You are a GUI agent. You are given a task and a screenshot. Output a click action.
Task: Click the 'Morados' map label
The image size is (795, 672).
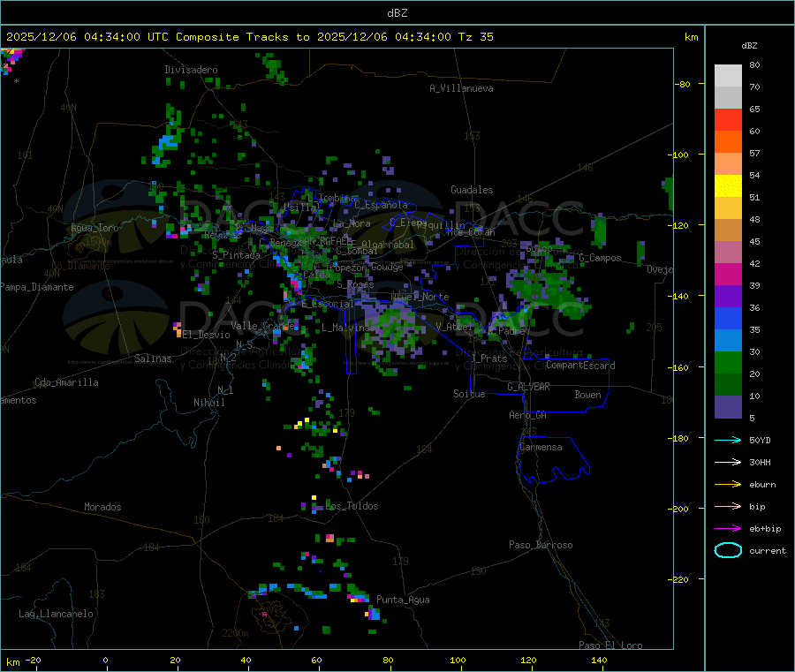coord(102,507)
